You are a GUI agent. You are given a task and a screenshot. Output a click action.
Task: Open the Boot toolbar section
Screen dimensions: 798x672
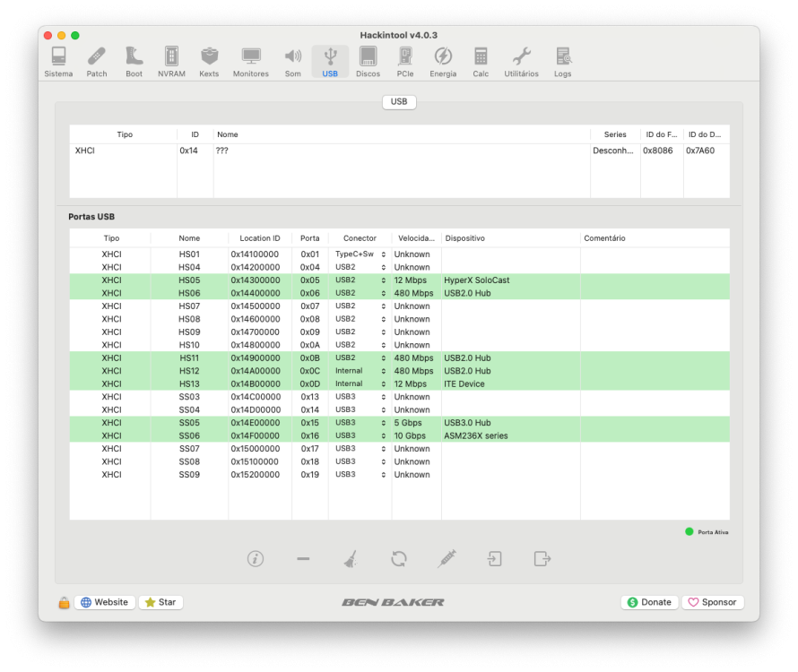134,62
